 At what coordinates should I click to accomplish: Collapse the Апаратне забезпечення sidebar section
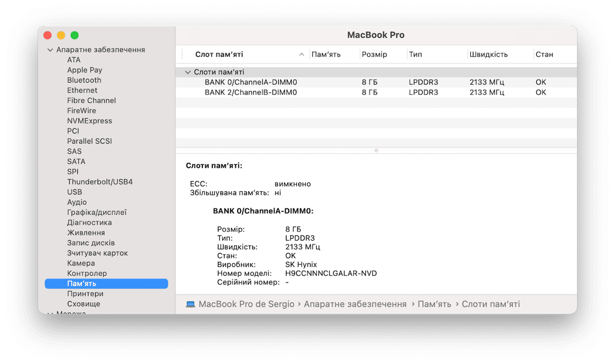point(50,50)
